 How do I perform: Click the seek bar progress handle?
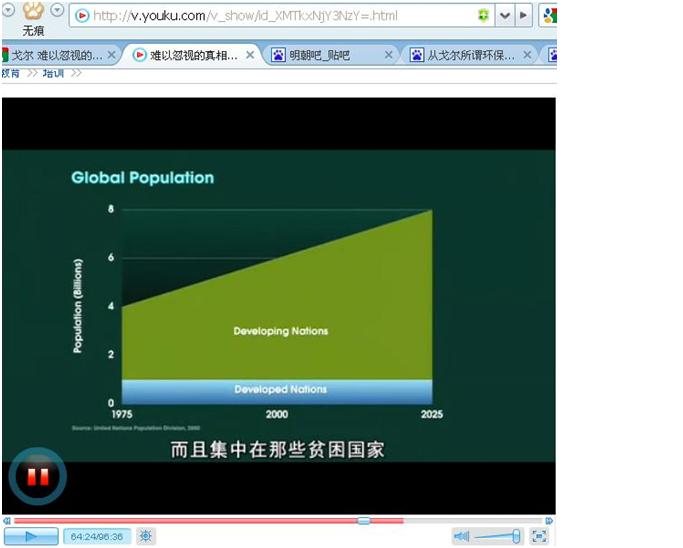click(364, 521)
